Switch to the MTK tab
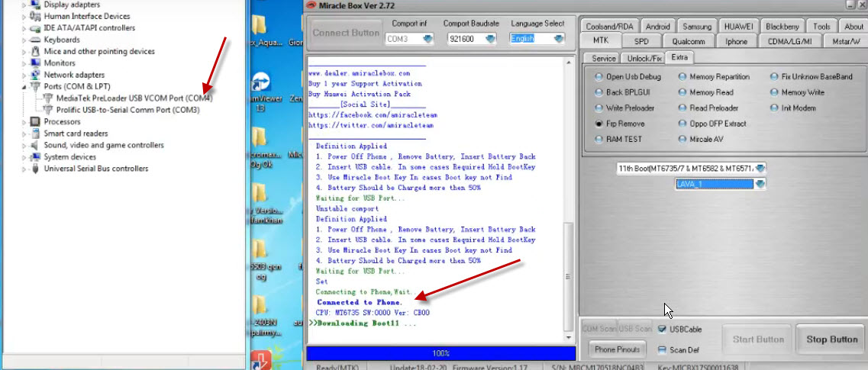This screenshot has width=868, height=370. (601, 41)
